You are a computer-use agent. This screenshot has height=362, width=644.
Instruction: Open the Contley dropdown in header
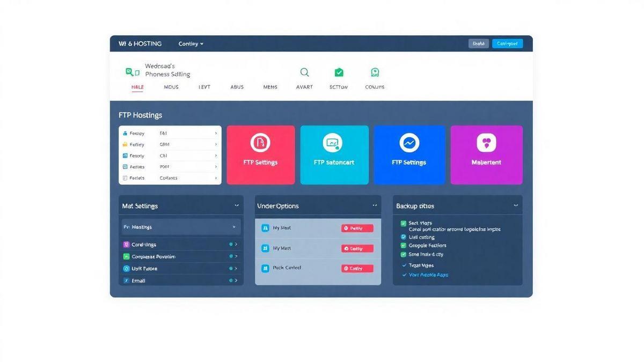pyautogui.click(x=191, y=44)
